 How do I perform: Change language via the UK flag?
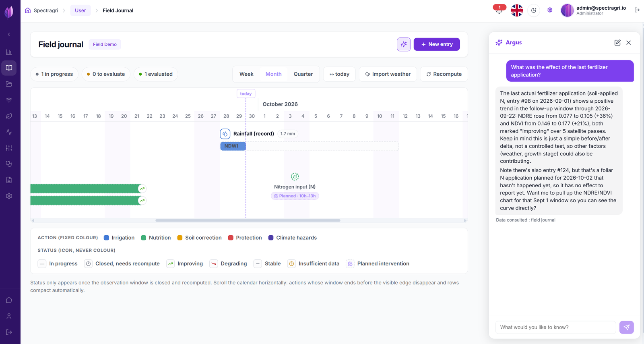pyautogui.click(x=517, y=10)
